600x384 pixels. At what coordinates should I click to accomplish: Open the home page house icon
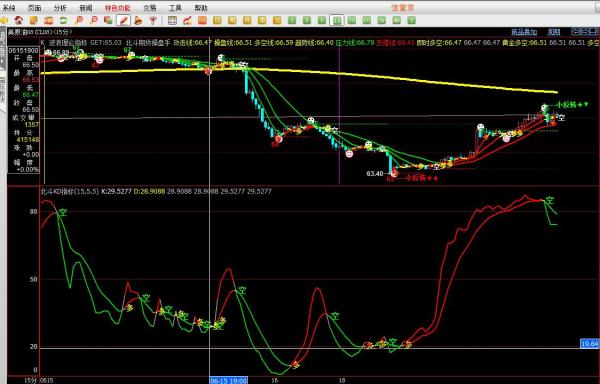pos(18,20)
